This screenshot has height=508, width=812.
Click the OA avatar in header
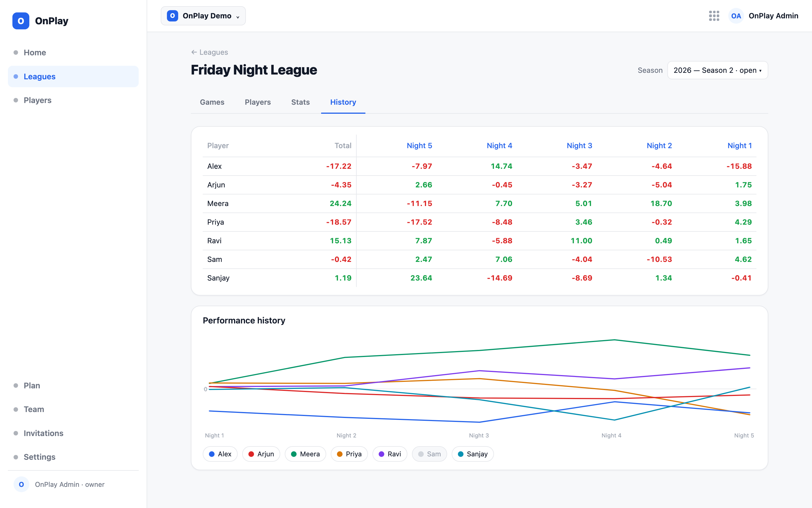[x=736, y=16]
